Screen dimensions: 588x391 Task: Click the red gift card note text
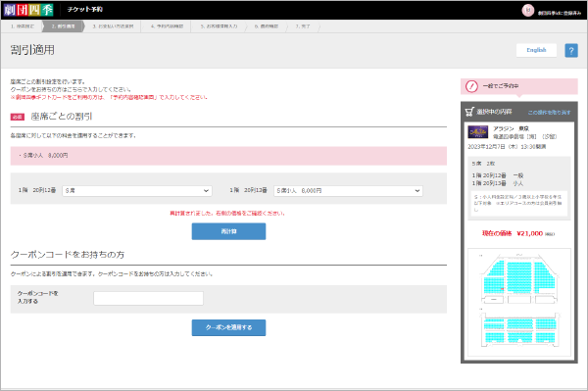click(109, 97)
